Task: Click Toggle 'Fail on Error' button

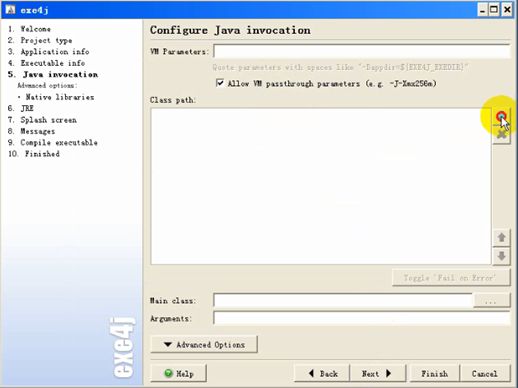Action: click(451, 278)
